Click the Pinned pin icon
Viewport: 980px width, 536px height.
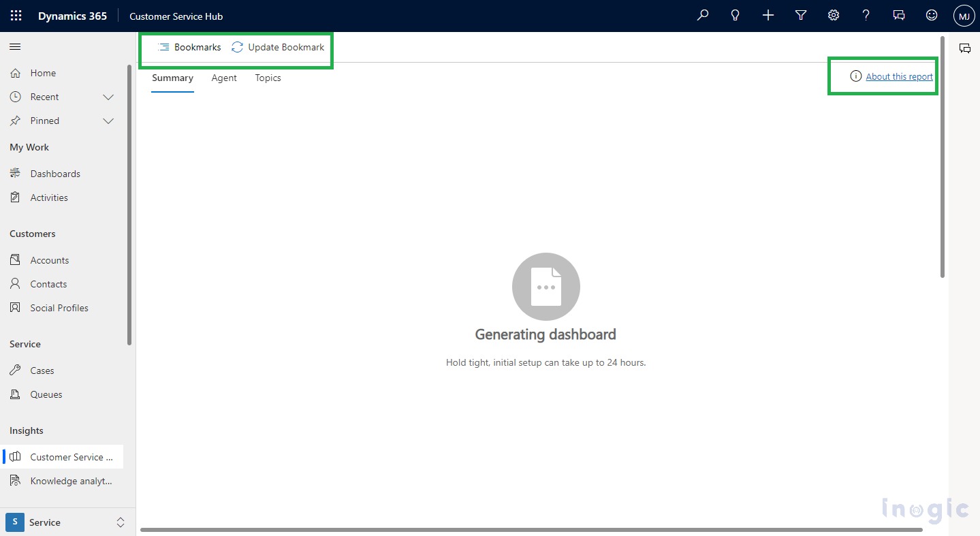click(x=15, y=121)
